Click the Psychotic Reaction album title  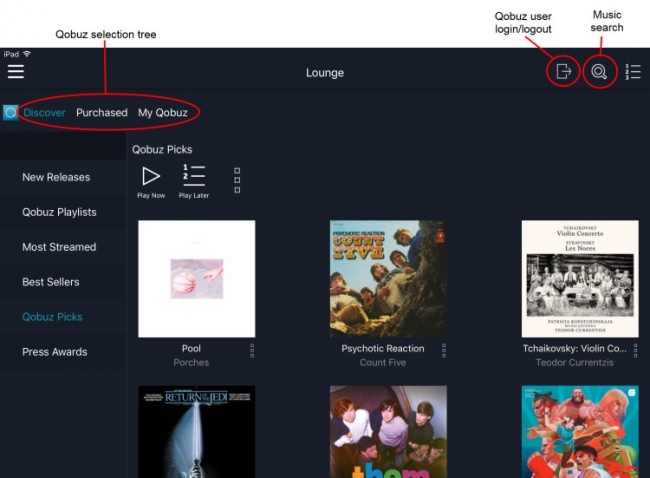point(383,349)
